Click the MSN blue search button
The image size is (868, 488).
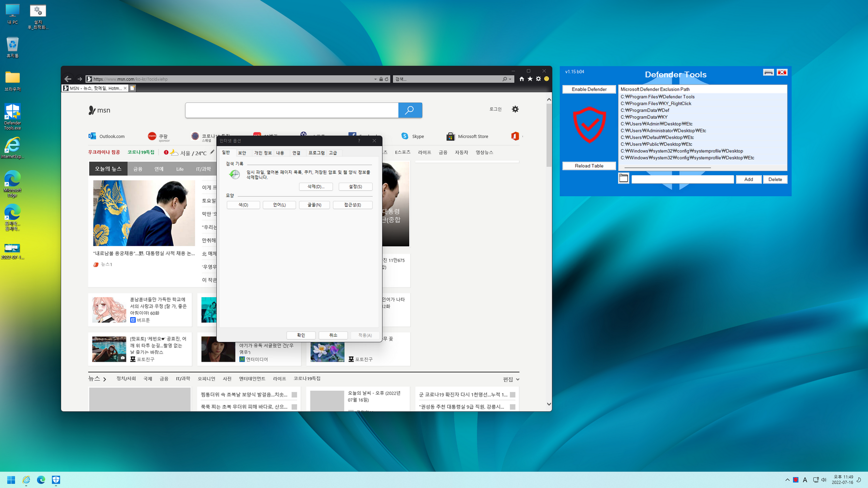[410, 110]
